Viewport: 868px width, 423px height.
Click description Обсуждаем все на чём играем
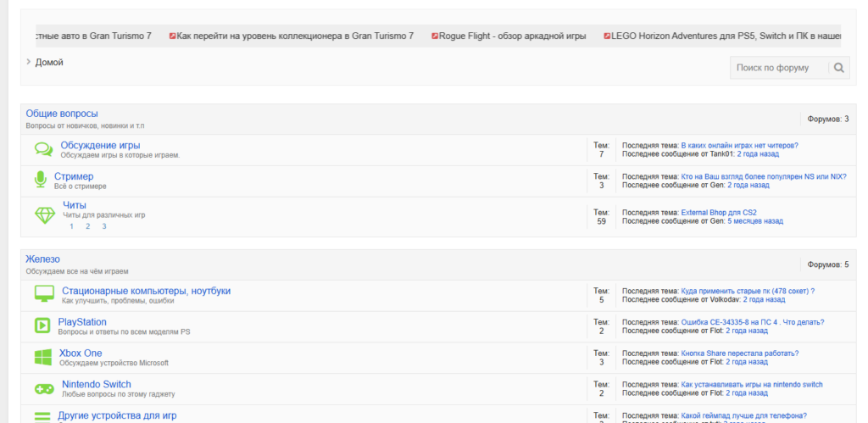[77, 271]
